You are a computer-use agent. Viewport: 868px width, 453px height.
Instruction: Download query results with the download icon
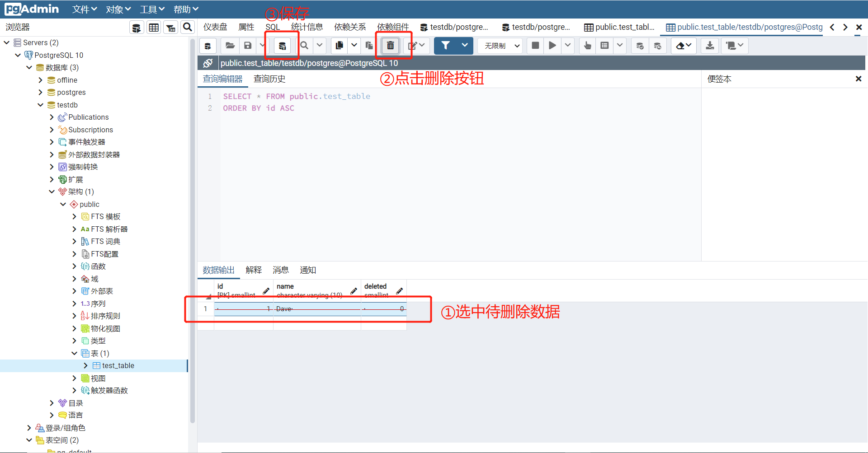coord(709,46)
